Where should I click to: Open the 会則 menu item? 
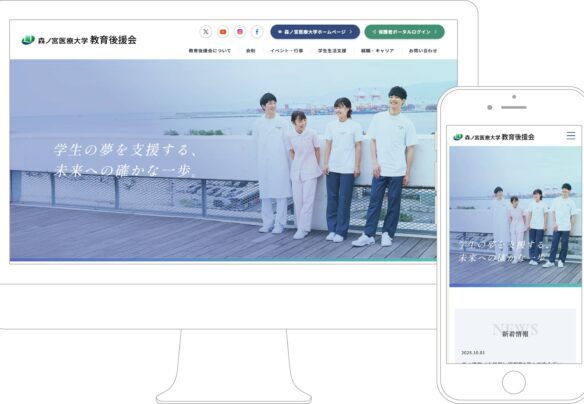pos(251,51)
